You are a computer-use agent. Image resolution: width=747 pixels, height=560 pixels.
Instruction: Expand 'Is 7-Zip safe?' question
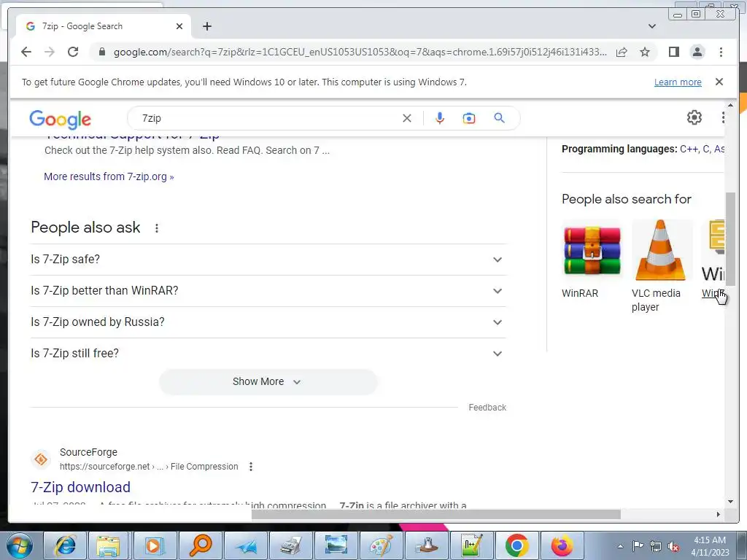click(268, 260)
